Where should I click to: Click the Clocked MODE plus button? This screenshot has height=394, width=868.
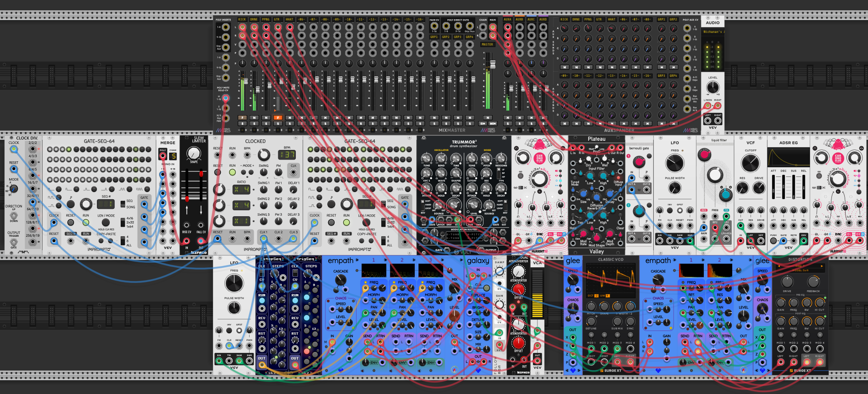[251, 172]
